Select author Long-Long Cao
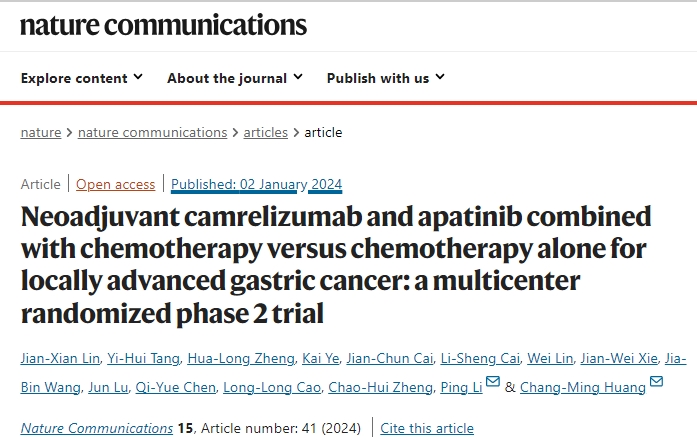The height and width of the screenshot is (440, 697). (272, 387)
